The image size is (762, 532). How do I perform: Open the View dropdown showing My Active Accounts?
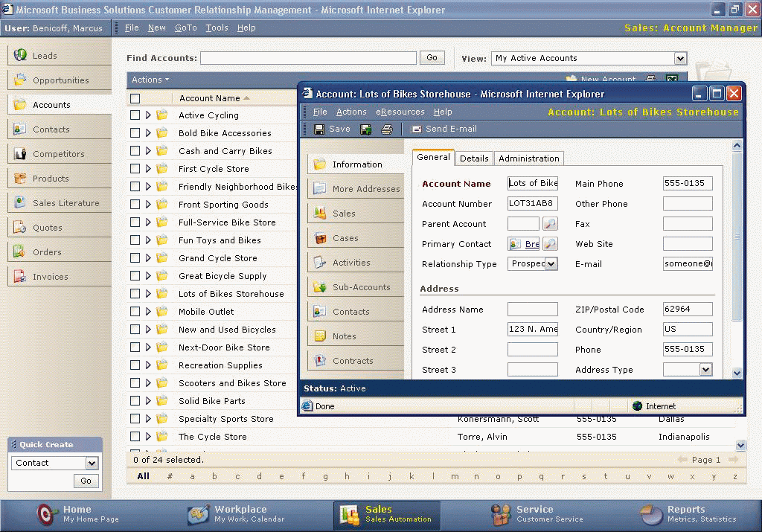pyautogui.click(x=679, y=58)
